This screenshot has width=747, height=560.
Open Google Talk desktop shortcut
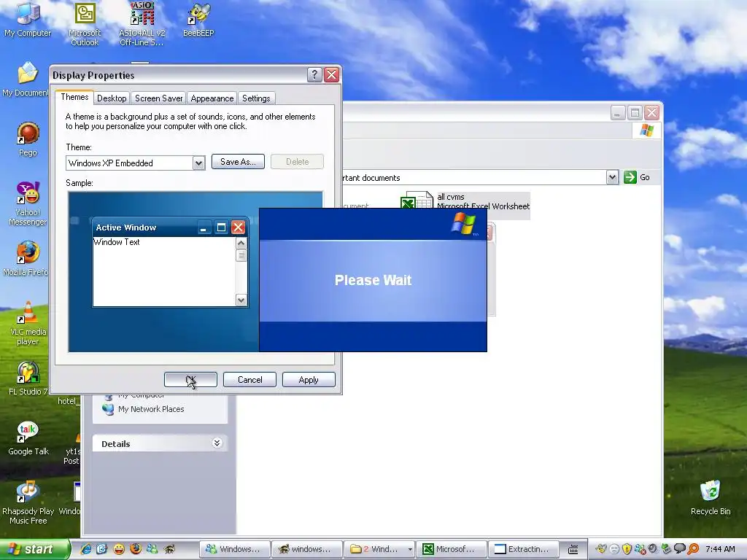tap(28, 438)
